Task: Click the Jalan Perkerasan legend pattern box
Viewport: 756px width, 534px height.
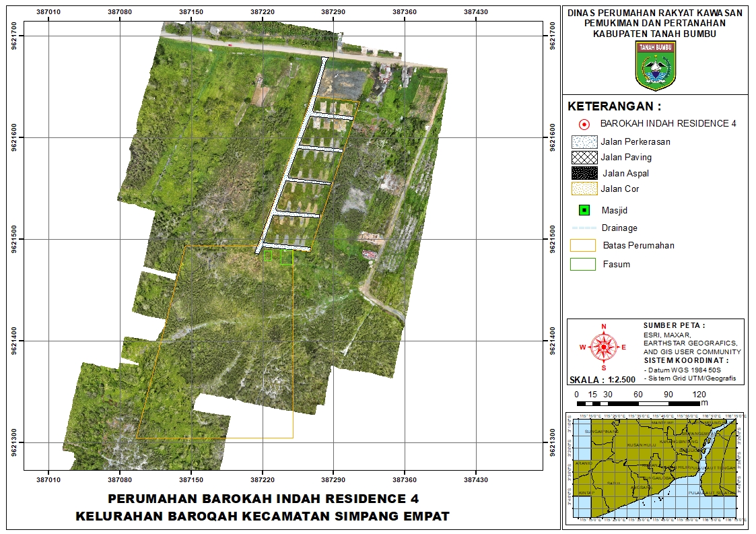Action: 584,142
